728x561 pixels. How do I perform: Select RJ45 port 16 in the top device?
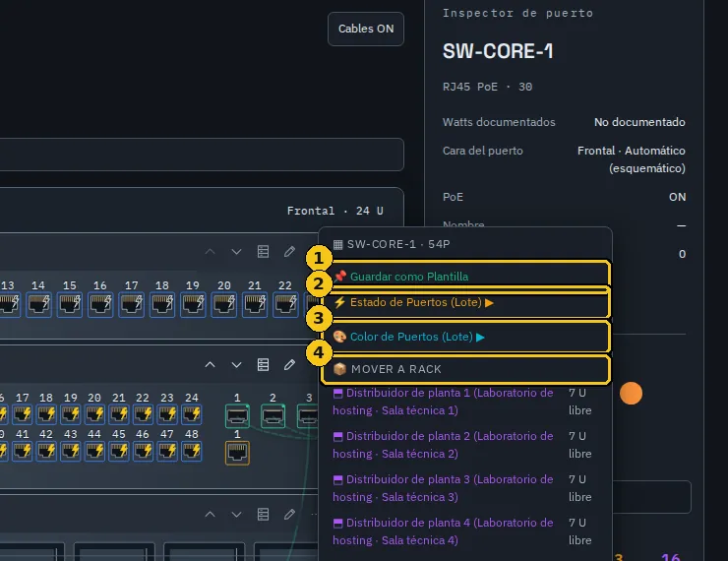(x=100, y=305)
